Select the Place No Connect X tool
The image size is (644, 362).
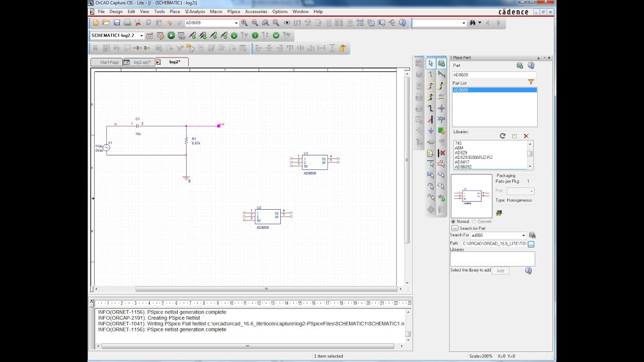coord(442,152)
